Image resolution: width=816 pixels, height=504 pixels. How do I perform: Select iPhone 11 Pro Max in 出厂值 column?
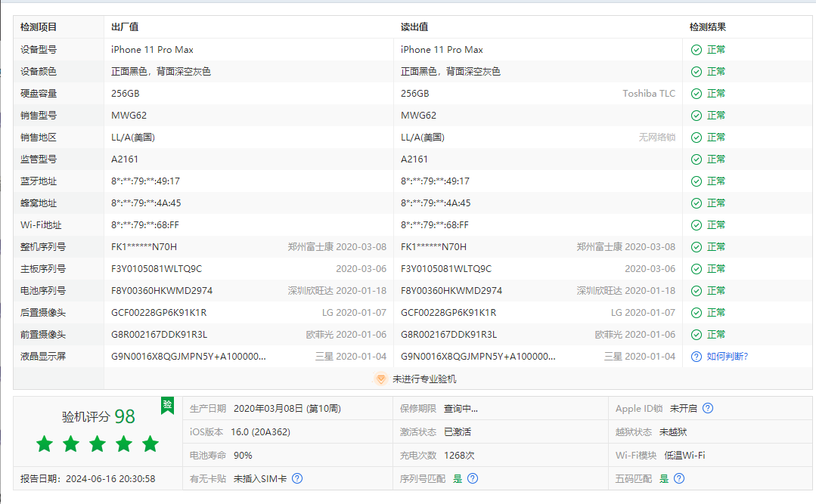click(152, 50)
